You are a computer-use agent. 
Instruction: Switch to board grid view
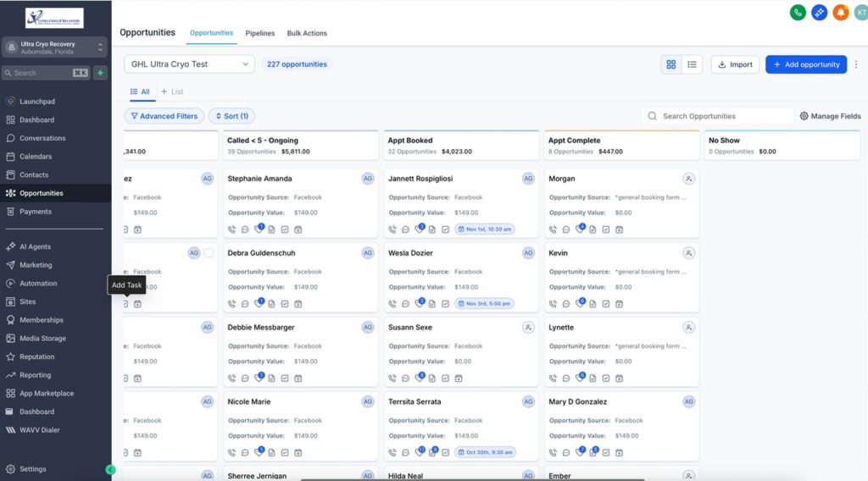coord(671,64)
